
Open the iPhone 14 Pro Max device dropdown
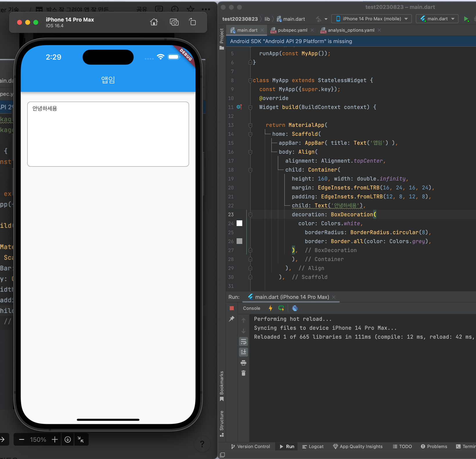pos(372,19)
